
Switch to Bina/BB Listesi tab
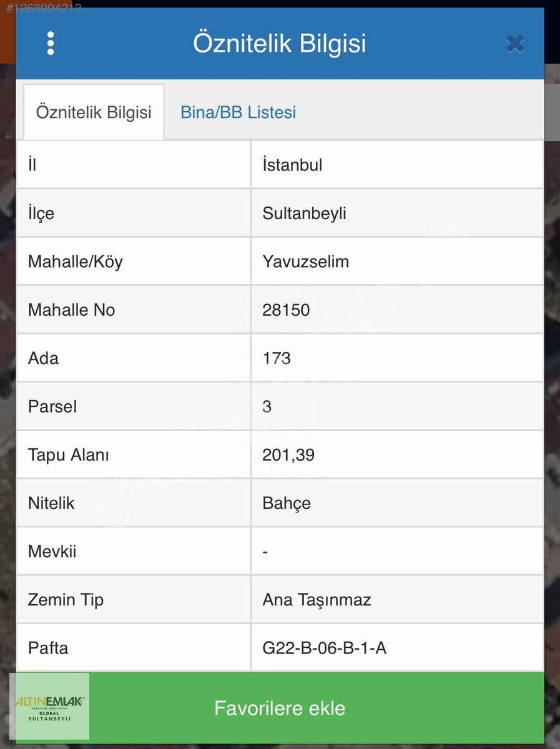[238, 113]
